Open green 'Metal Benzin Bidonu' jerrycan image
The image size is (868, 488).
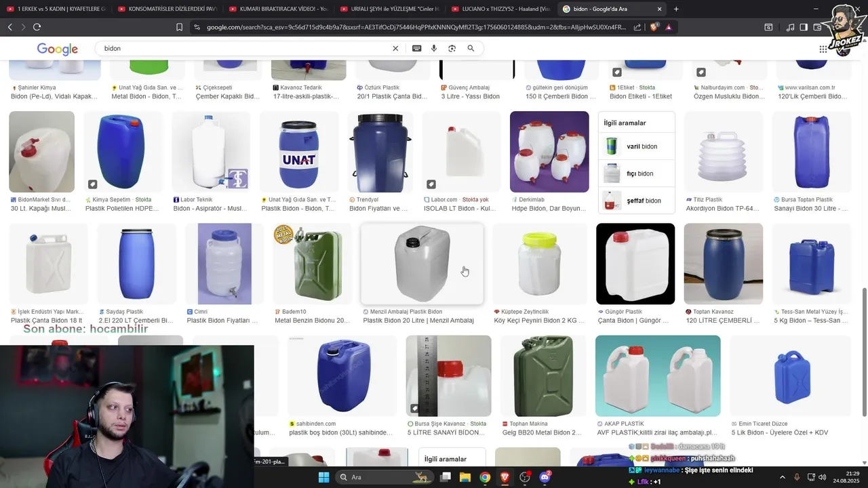pos(313,264)
